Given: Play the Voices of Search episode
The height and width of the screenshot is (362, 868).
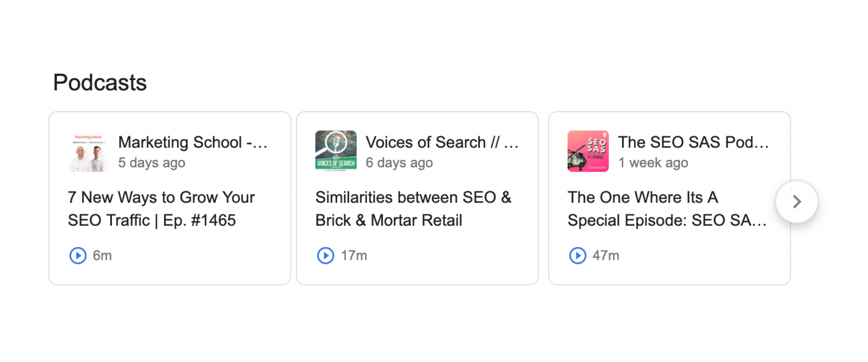Looking at the screenshot, I should 325,255.
